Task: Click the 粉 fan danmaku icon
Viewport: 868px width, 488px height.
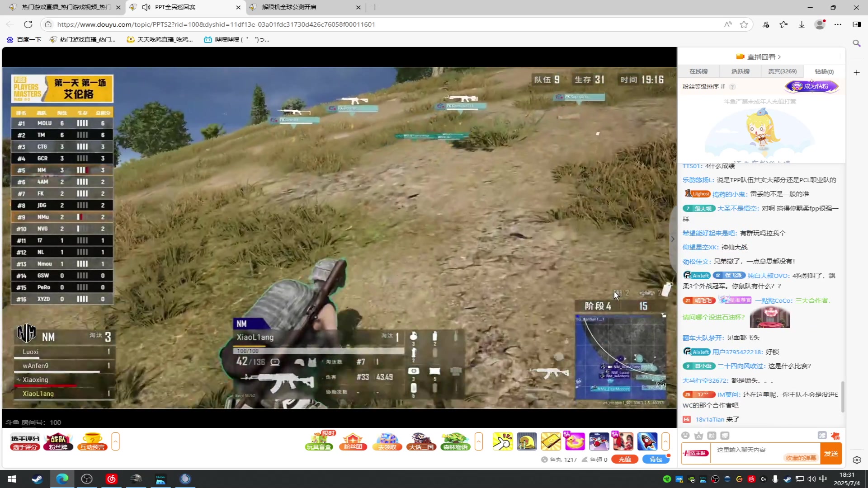Action: click(712, 436)
